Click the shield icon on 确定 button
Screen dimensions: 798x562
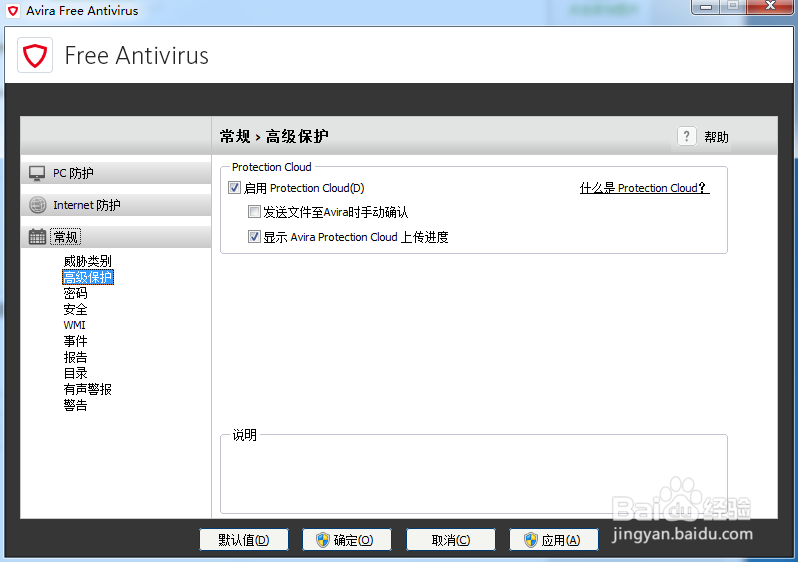tap(323, 540)
